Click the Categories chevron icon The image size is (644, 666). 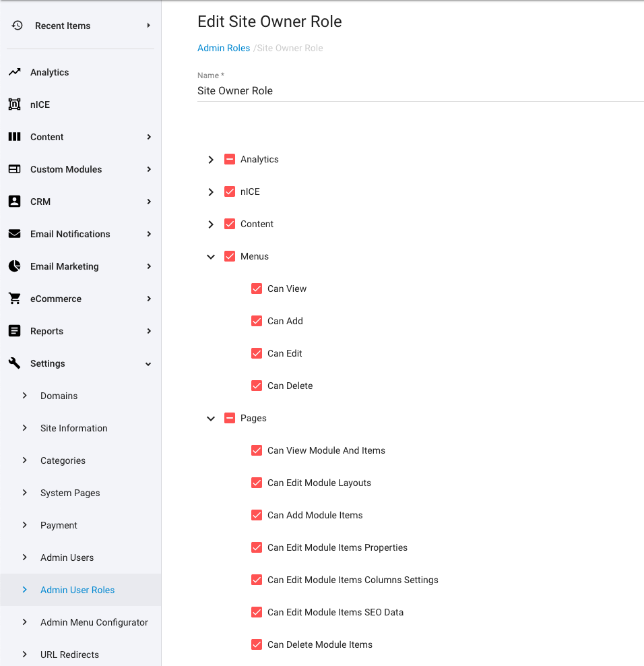pos(25,460)
